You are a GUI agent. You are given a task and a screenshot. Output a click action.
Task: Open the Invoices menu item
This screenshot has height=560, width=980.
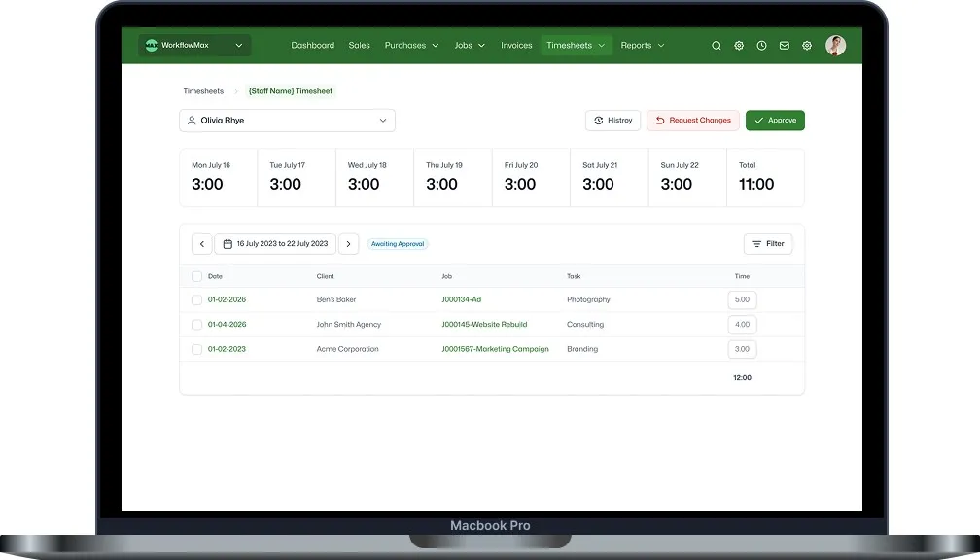[x=516, y=46]
